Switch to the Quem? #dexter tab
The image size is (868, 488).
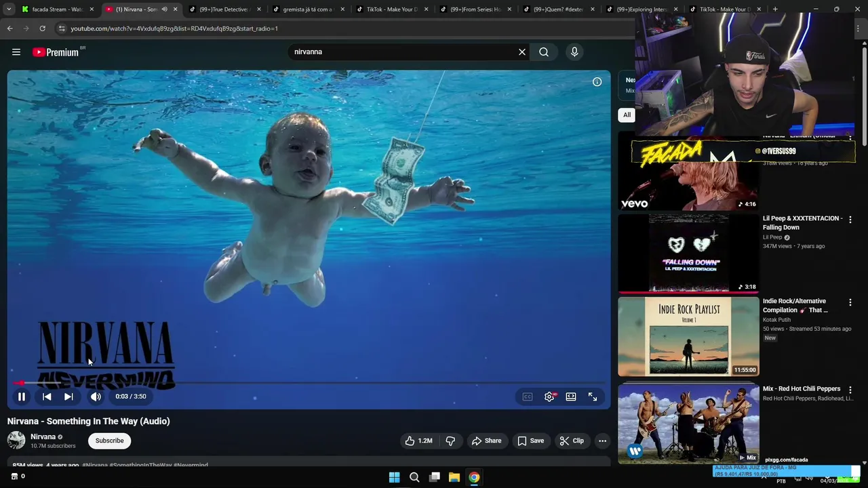pyautogui.click(x=559, y=9)
